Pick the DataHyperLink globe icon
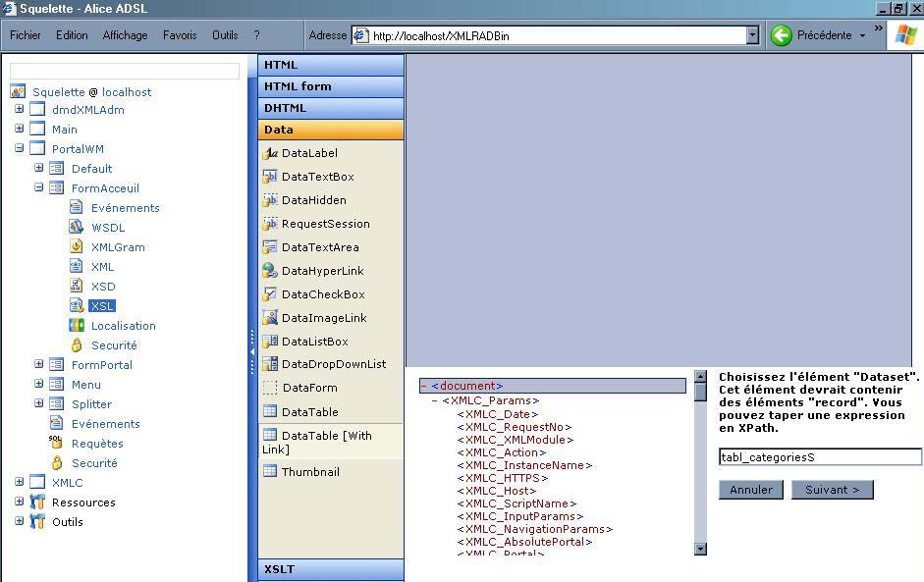 pyautogui.click(x=270, y=271)
